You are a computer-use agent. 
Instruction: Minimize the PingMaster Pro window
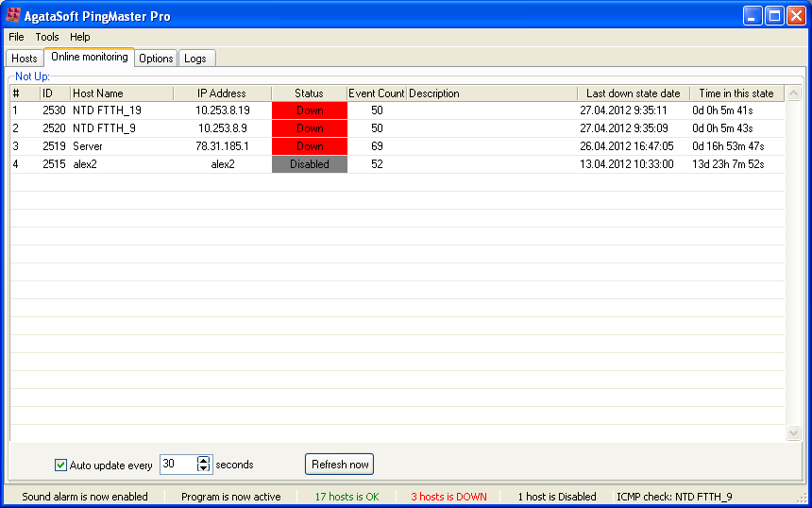click(x=753, y=15)
